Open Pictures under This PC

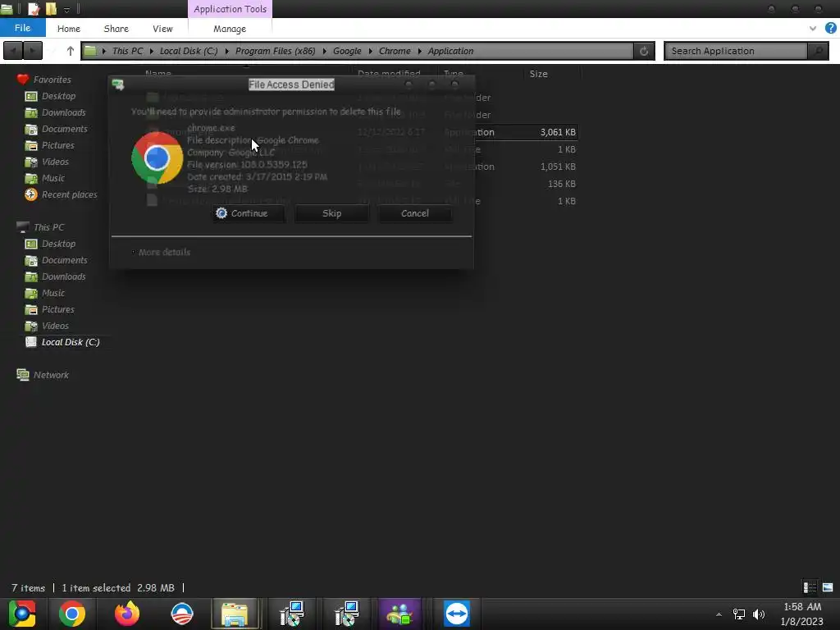click(58, 309)
